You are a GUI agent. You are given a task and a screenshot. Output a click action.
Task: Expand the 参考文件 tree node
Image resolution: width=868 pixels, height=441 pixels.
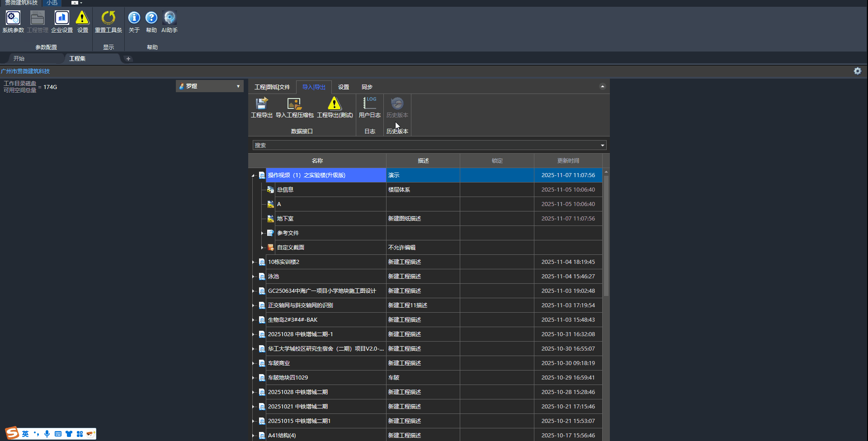[x=262, y=233]
